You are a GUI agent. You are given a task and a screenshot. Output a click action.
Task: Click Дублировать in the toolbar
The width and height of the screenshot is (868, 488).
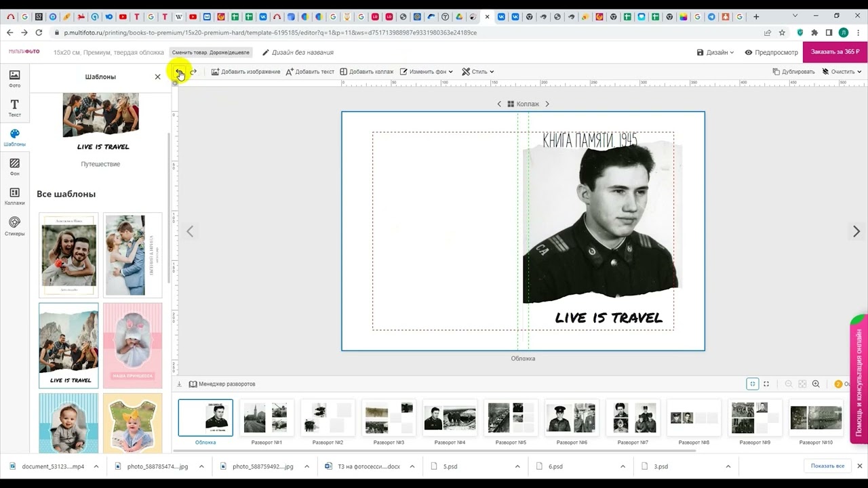coord(793,72)
